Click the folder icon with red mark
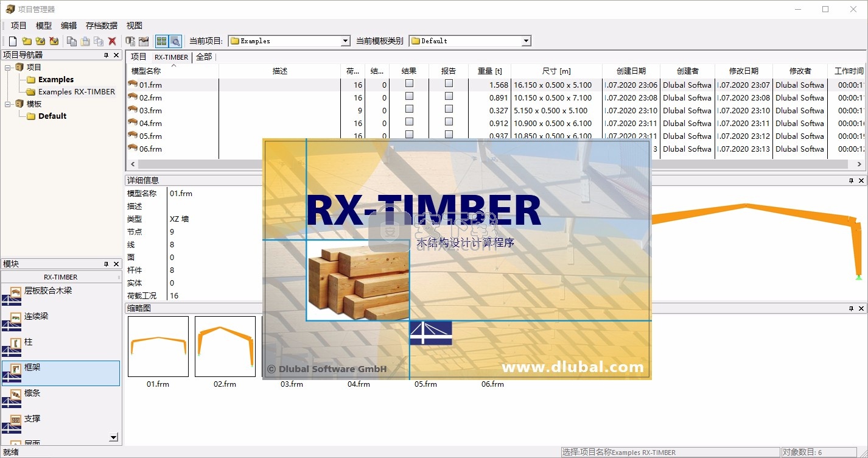Viewport: 868px width, 458px height. coord(54,41)
